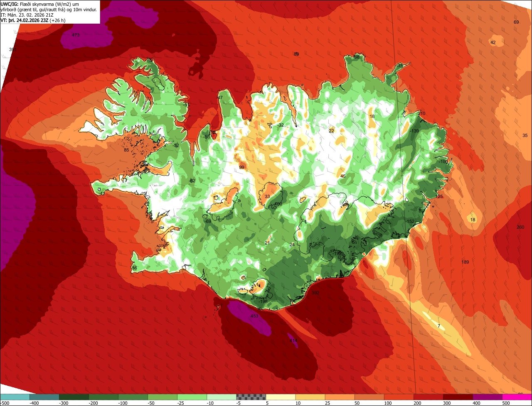Click the value 89 north of Iceland
532x406 pixels.
click(x=296, y=54)
